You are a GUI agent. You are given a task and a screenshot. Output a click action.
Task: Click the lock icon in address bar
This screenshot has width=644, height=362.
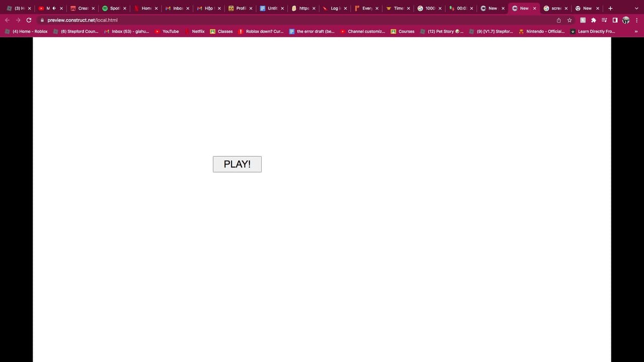point(42,20)
